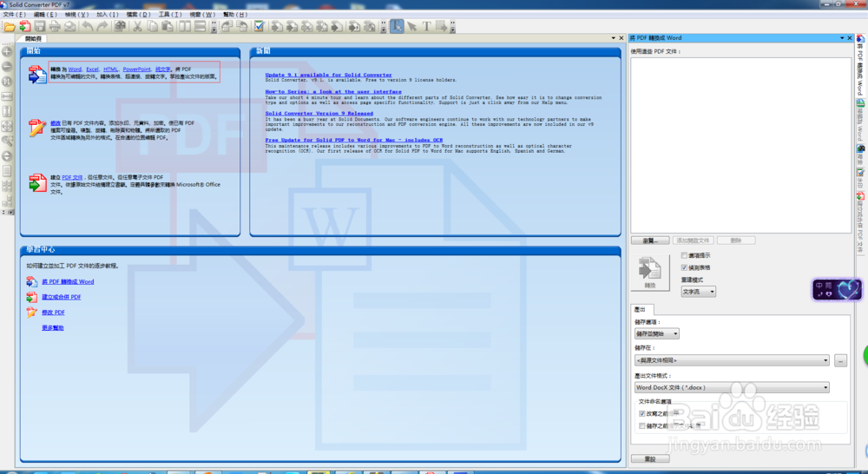Screen dimensions: 868x474
Task: Click the save disk toolbar icon
Action: click(40, 27)
